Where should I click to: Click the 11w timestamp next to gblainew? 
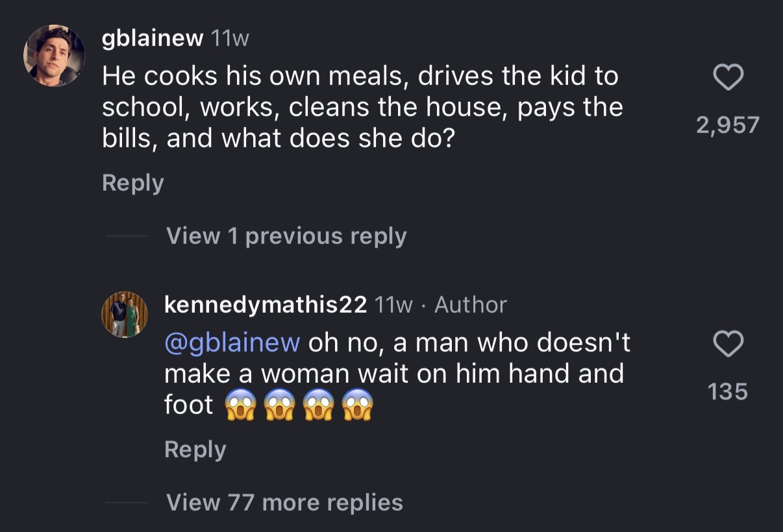click(x=230, y=40)
